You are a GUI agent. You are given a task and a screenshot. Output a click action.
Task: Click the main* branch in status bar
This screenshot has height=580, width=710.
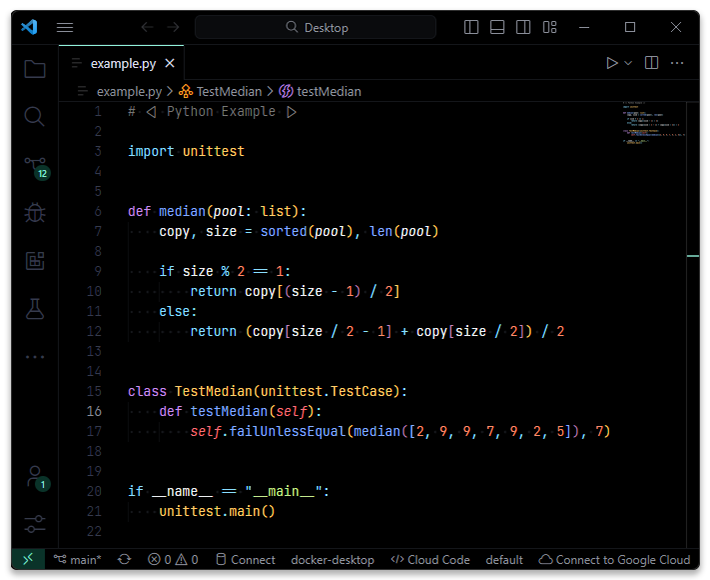tap(77, 560)
